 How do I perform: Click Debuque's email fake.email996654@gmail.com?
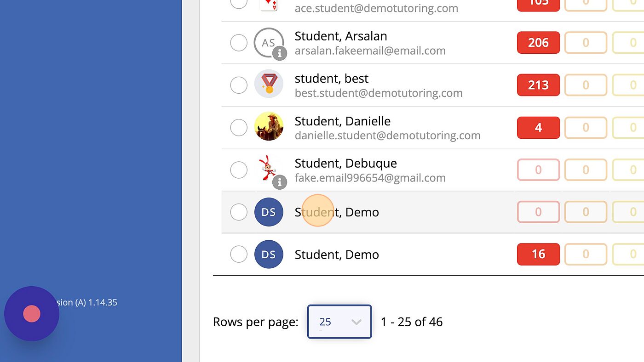click(370, 178)
